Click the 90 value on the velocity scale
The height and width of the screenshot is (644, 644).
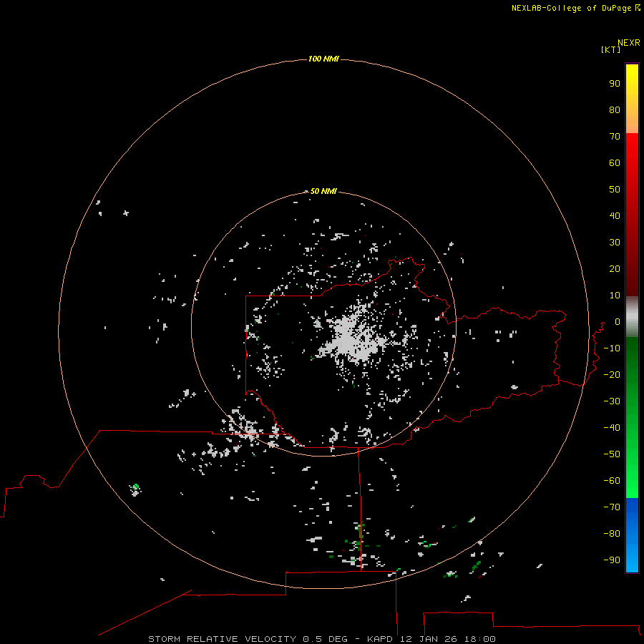615,84
